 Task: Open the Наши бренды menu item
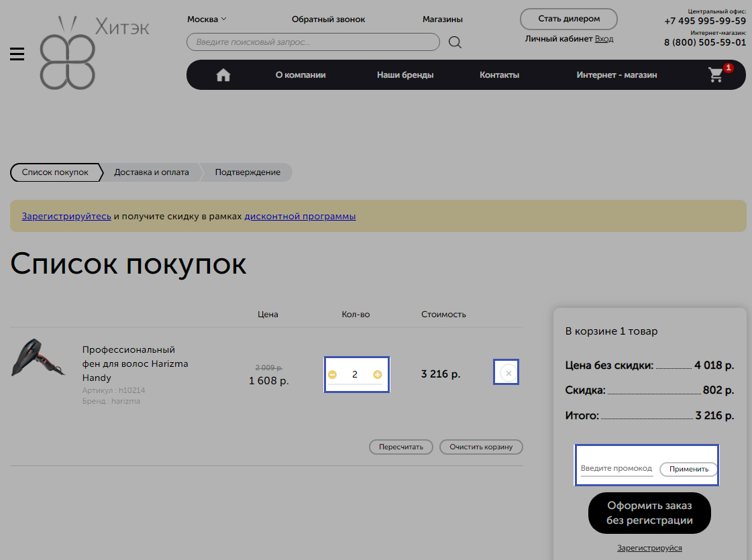405,75
